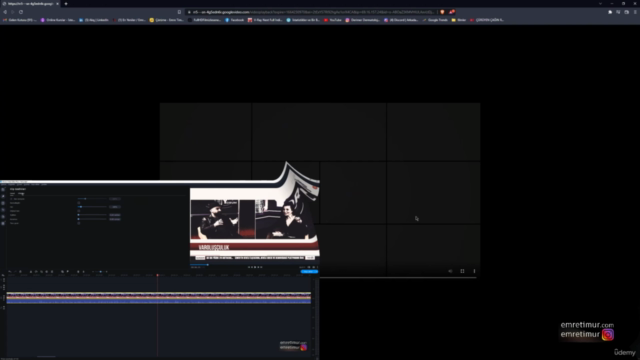Click the blue Export button in the editor
The image size is (640, 360).
click(x=309, y=271)
